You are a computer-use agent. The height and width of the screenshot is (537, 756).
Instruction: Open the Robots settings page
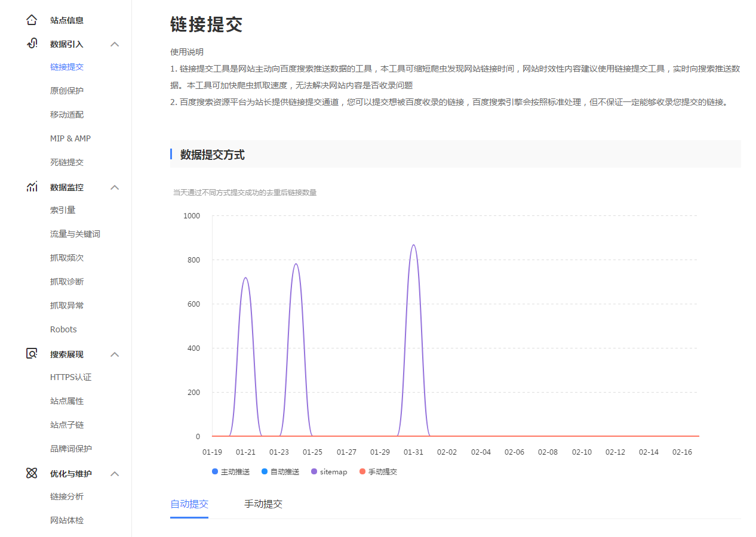tap(63, 329)
